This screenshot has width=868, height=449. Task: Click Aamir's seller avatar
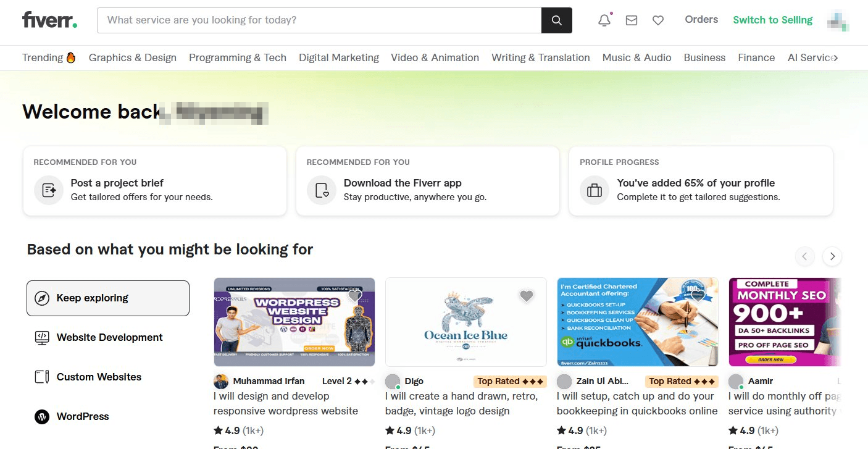point(736,381)
